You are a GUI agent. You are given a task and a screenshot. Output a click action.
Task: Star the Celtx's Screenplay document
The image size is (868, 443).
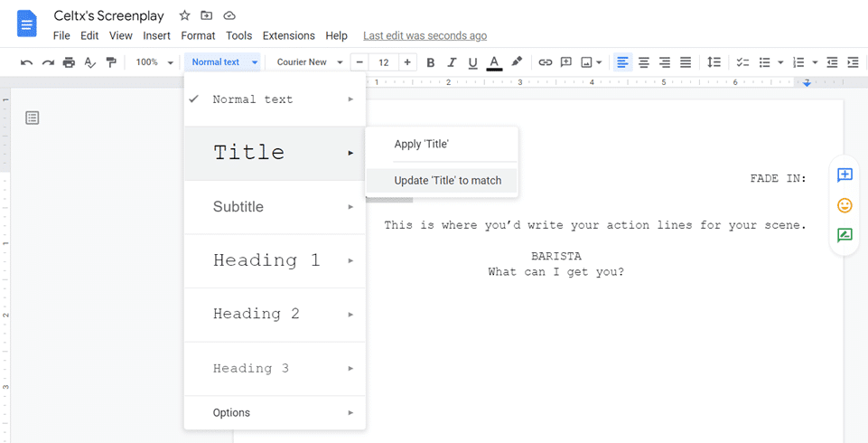point(185,15)
